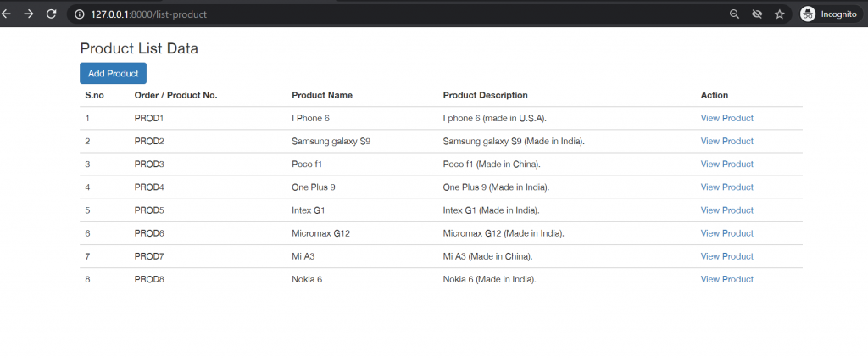
Task: Click the Product Name column header
Action: pos(322,95)
